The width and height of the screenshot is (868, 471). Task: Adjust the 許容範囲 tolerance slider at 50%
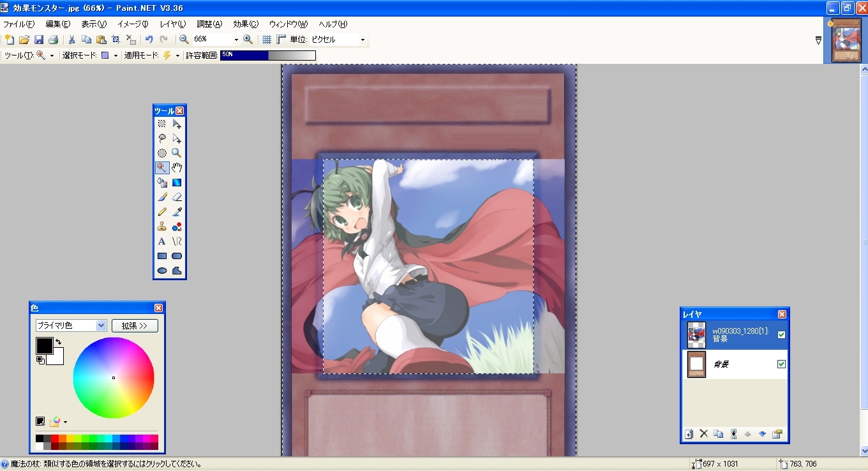[x=268, y=56]
